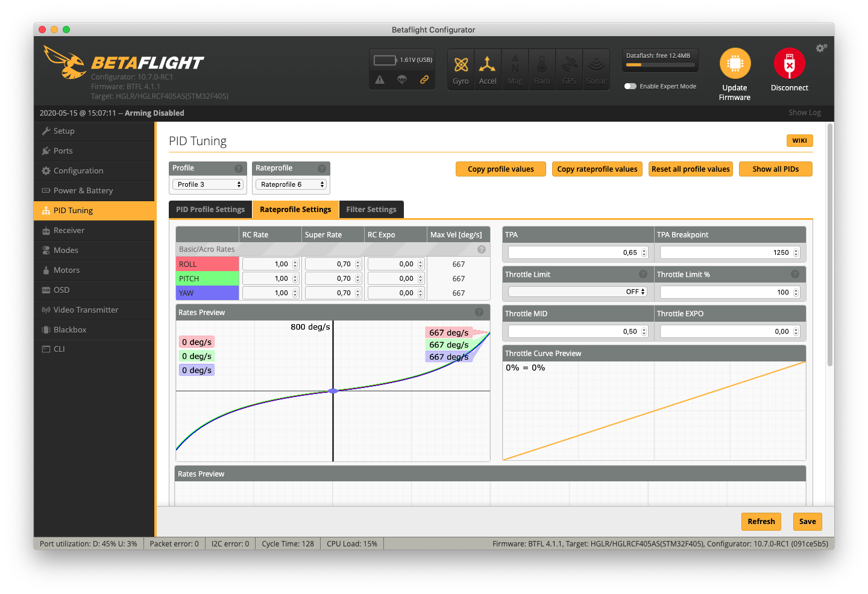868x594 pixels.
Task: Open help icon for Basic/Acro Rates
Action: click(482, 249)
